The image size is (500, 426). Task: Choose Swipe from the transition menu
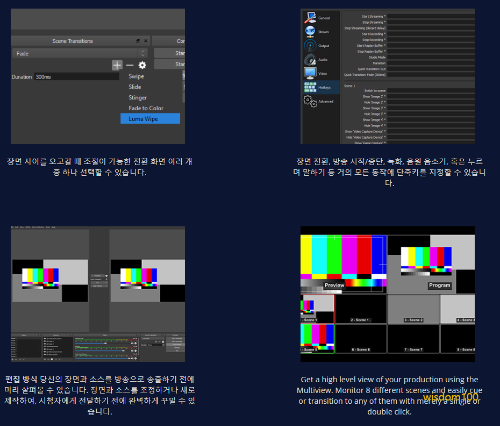(x=136, y=76)
